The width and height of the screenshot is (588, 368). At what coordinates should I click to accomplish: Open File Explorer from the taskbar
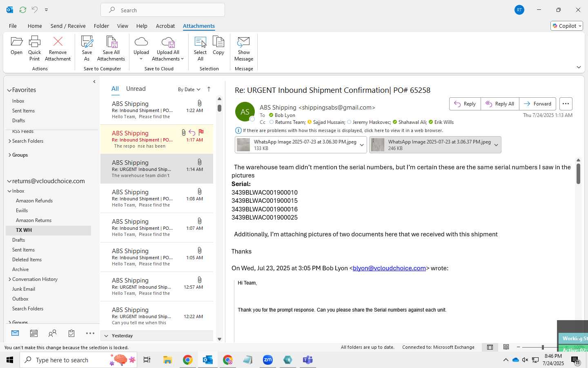point(167,360)
